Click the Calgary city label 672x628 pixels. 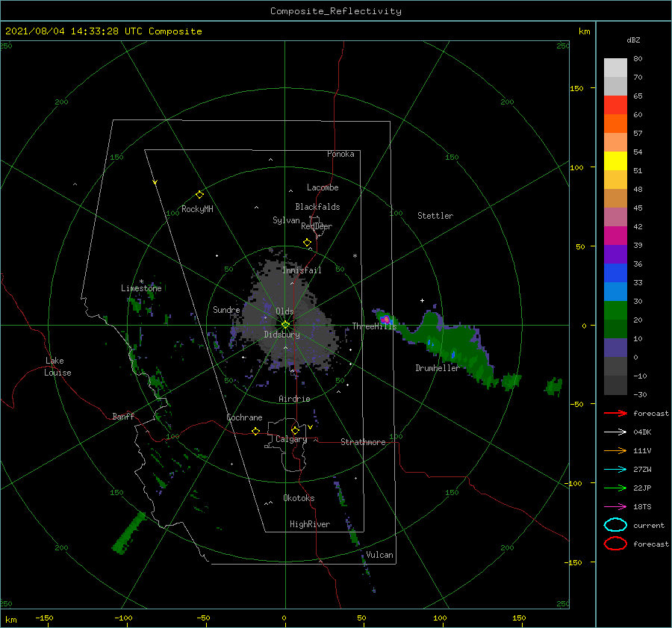pos(291,439)
